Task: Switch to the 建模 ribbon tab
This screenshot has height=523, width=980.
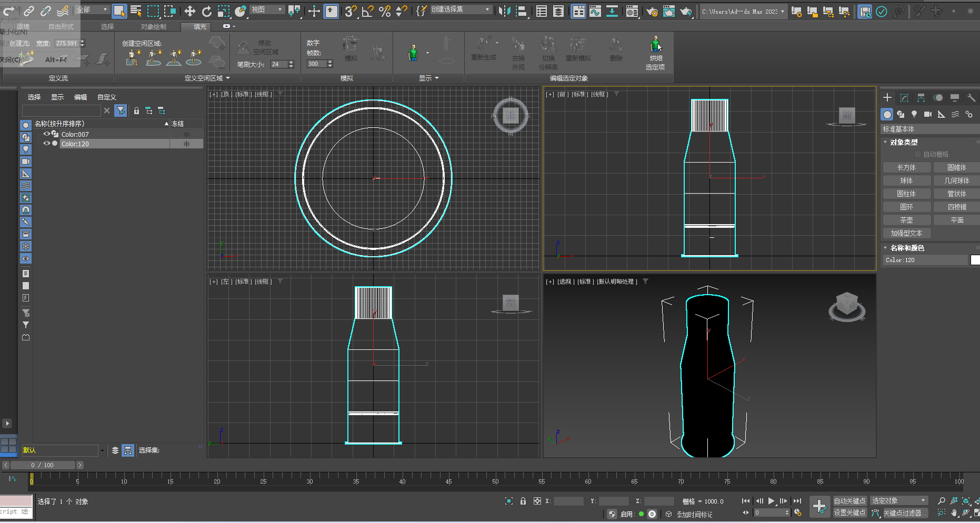Action: click(x=23, y=26)
